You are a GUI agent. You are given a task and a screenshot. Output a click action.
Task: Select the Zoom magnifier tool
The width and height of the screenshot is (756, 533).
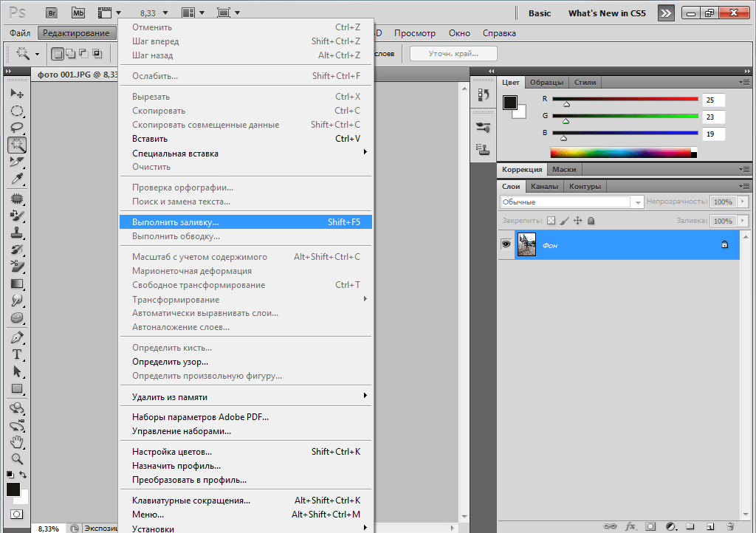click(x=17, y=458)
